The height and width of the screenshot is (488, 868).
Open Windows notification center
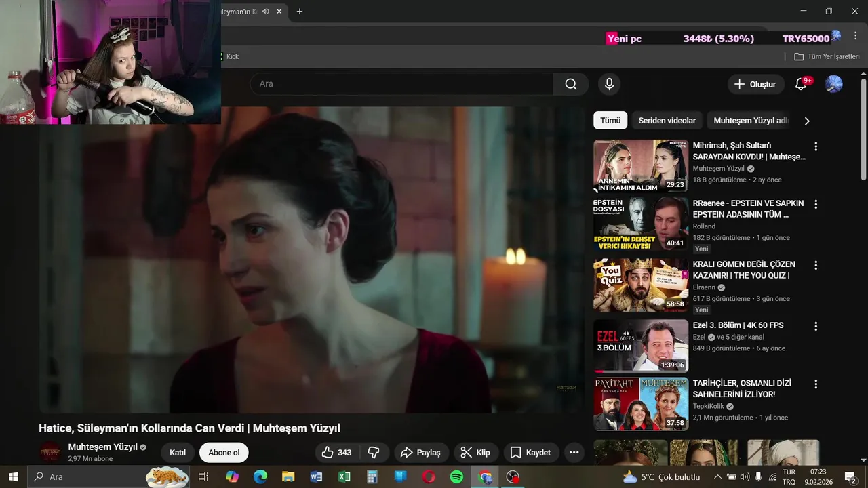[x=850, y=476]
